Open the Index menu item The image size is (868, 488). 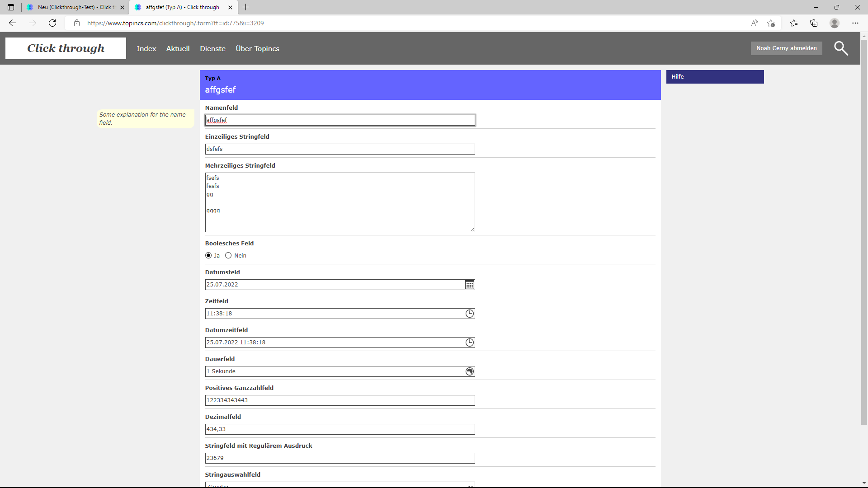[146, 49]
